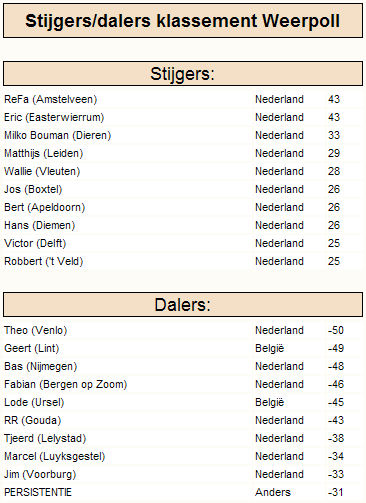Select Bert (Apeldoorn) entry
This screenshot has width=366, height=503.
pyautogui.click(x=45, y=207)
